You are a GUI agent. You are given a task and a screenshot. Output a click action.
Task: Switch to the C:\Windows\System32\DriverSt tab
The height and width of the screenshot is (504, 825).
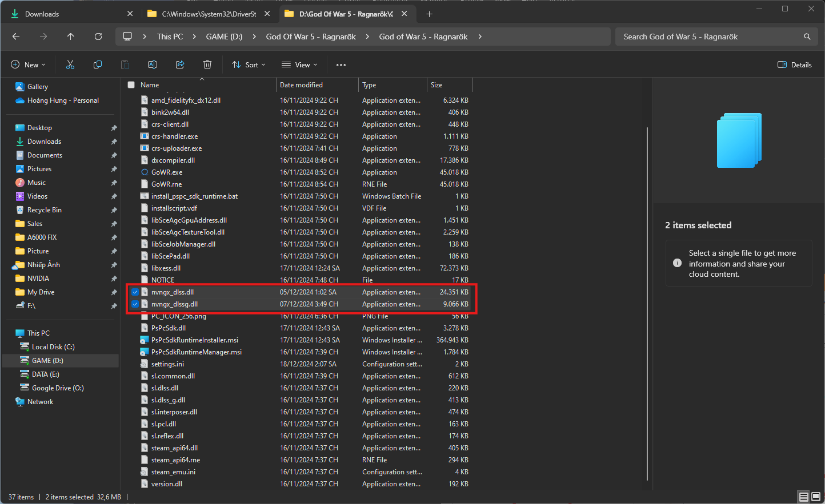(209, 14)
